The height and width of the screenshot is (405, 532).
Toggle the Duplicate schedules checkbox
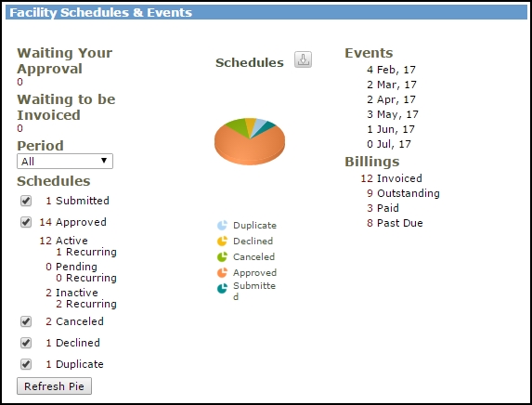click(x=26, y=364)
